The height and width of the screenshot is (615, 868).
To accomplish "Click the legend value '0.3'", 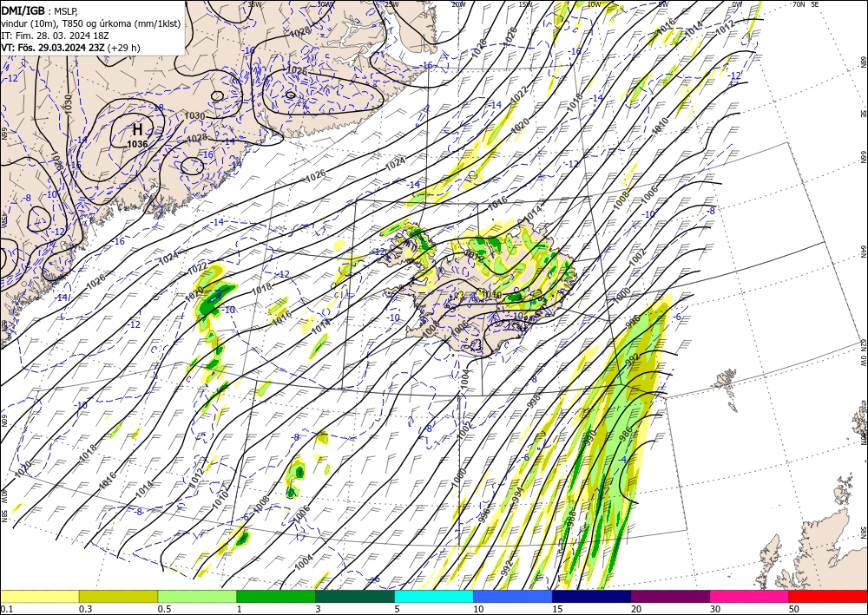I will click(85, 609).
